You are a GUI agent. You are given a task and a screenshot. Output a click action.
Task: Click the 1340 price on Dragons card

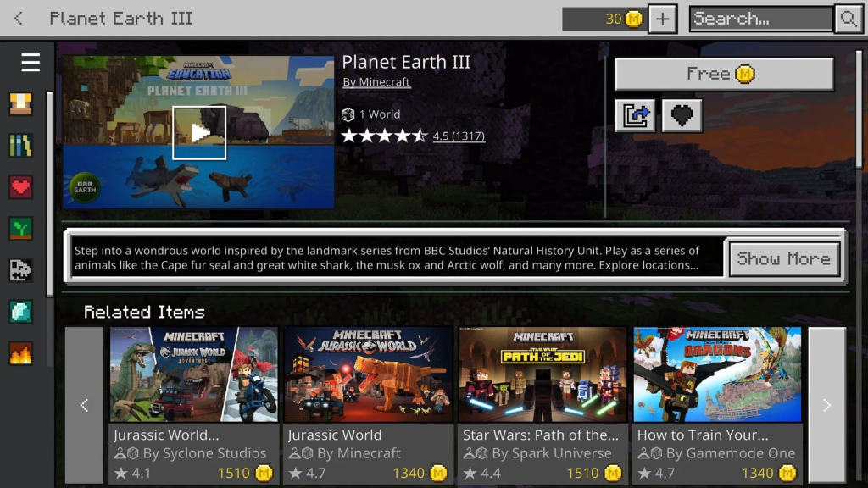(x=757, y=473)
